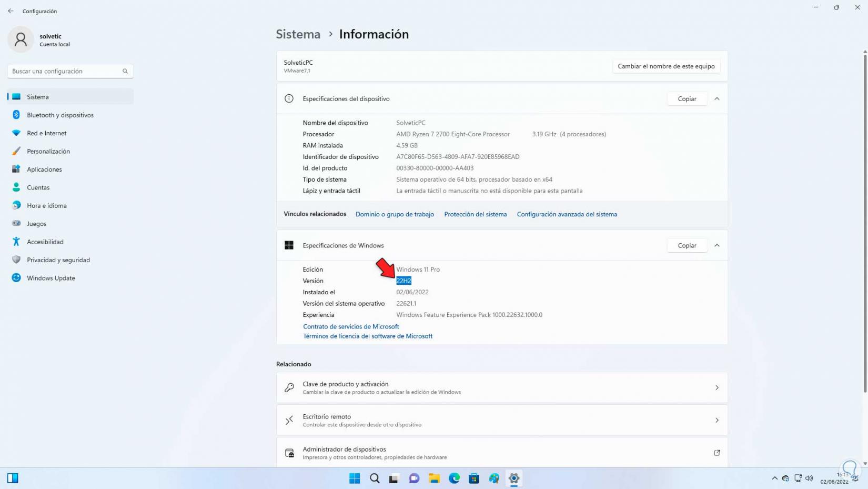Click the product ID 00330-80000-00000-AA403 value
Image resolution: width=868 pixels, height=489 pixels.
click(x=435, y=168)
